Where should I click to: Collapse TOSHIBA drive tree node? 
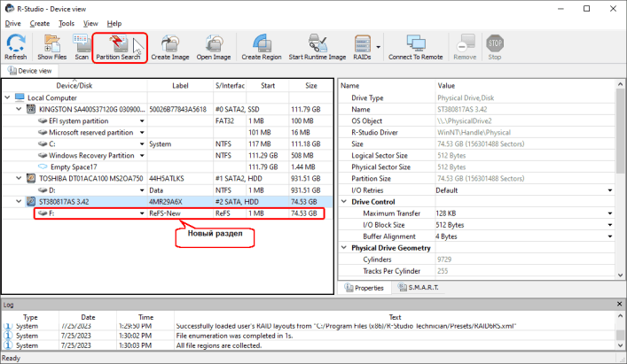(19, 178)
